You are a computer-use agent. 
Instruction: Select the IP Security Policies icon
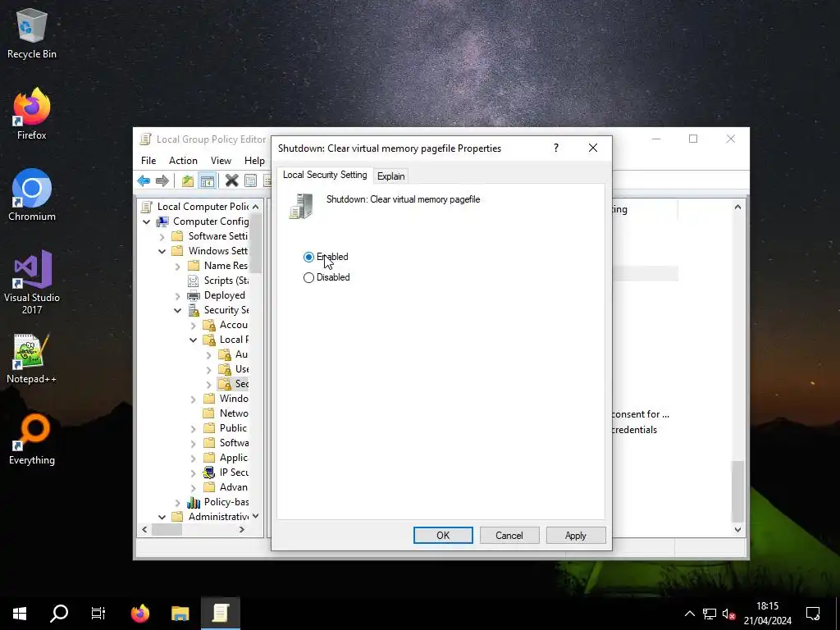pos(209,472)
